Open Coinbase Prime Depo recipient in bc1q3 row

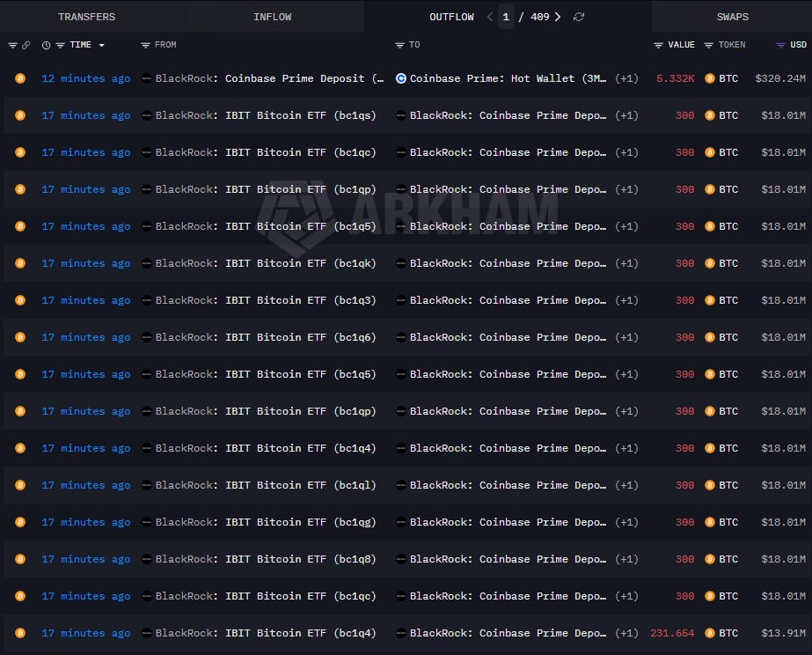pyautogui.click(x=508, y=300)
